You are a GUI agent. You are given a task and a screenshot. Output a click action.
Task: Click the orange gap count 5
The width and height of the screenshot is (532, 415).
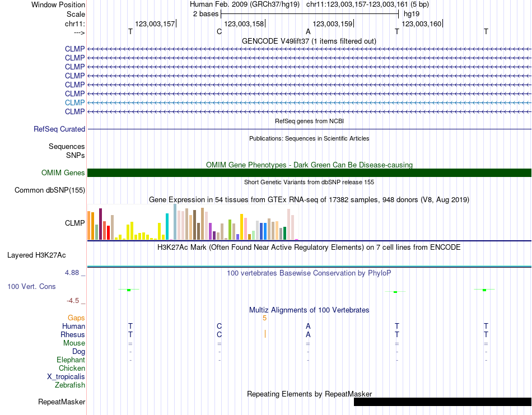click(265, 318)
